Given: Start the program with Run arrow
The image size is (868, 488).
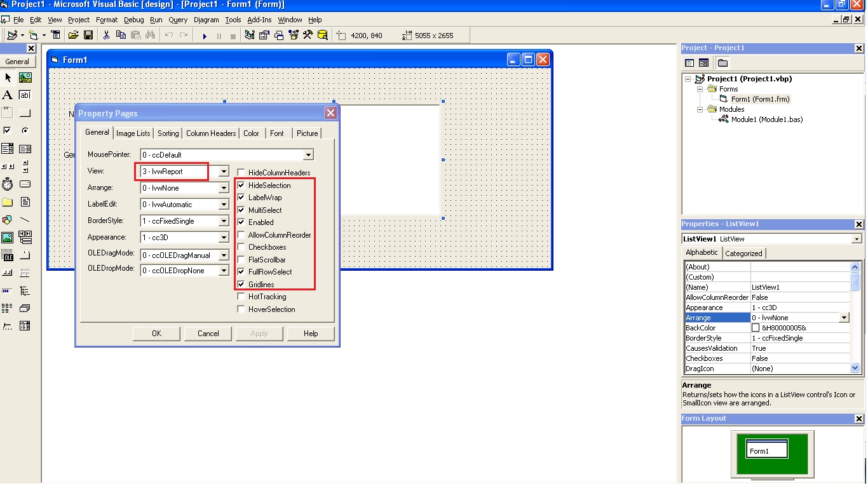Looking at the screenshot, I should pyautogui.click(x=205, y=36).
